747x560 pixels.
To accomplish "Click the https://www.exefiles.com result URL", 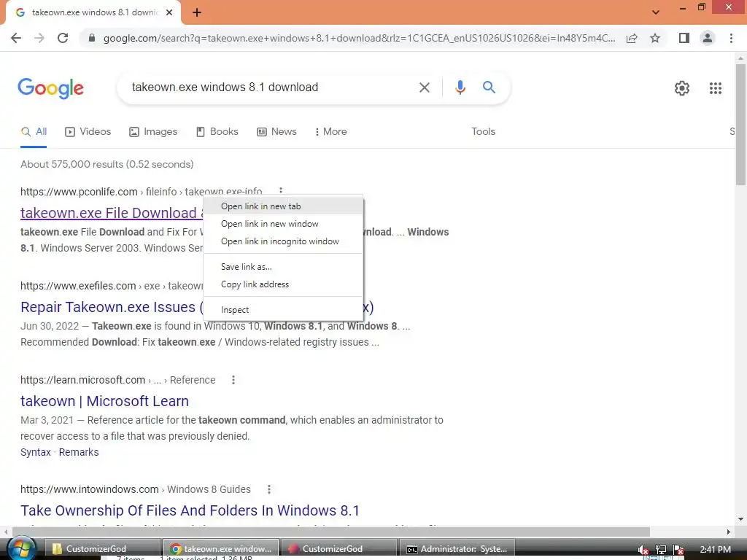I will [78, 286].
